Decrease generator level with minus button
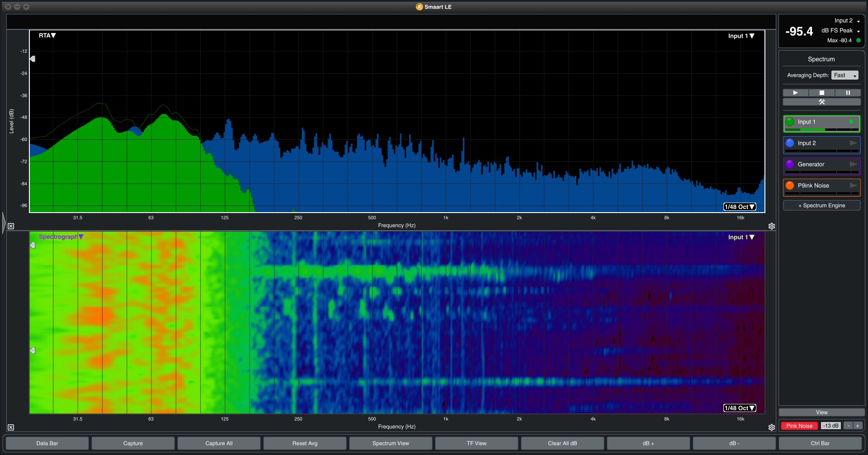 (x=849, y=426)
